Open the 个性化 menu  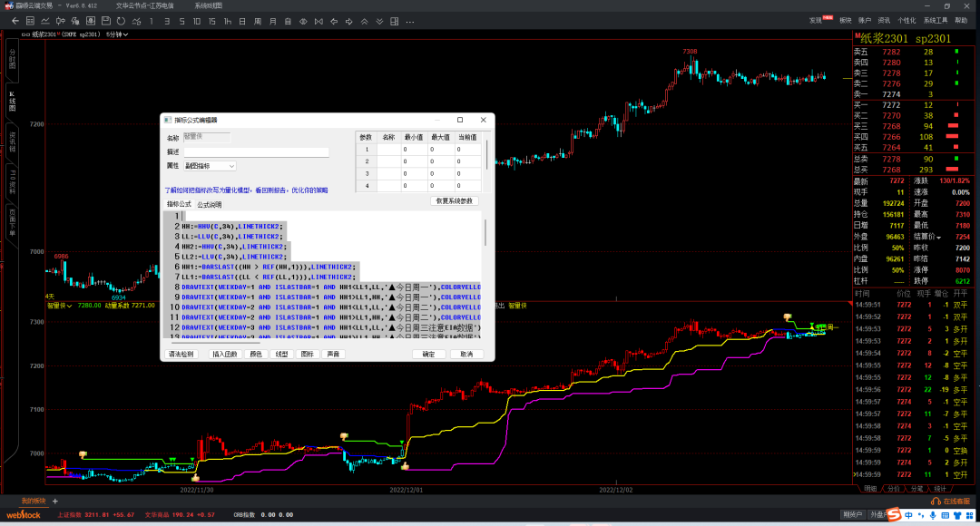point(906,21)
